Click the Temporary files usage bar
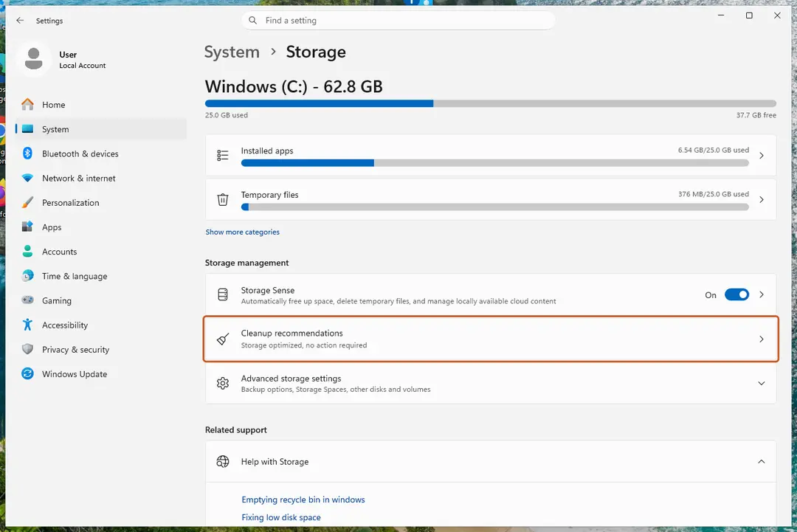The height and width of the screenshot is (532, 797). (494, 207)
